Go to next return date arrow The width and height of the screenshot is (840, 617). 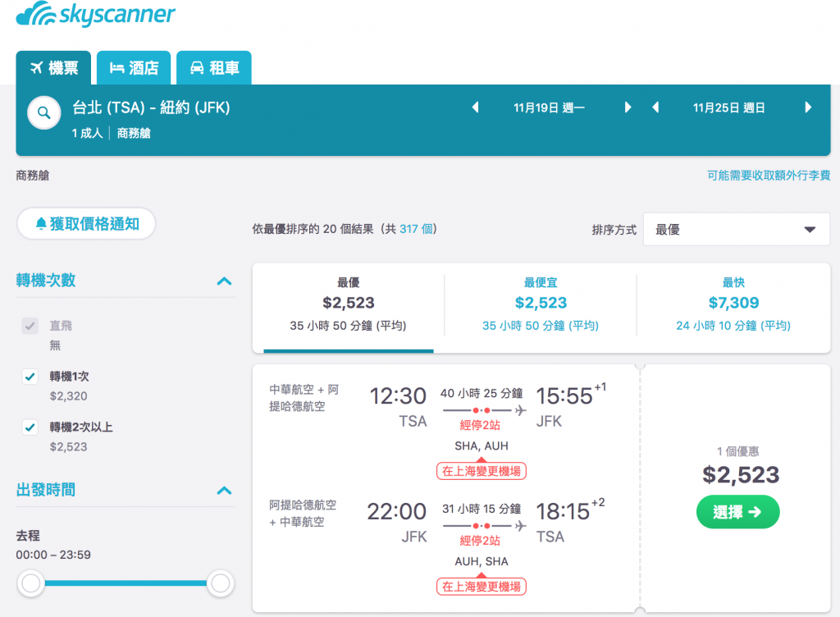(x=808, y=107)
